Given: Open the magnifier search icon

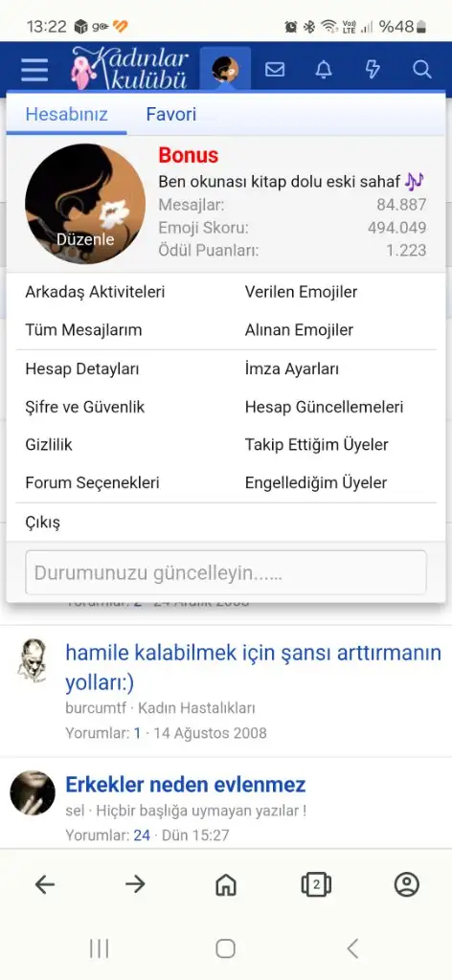Looking at the screenshot, I should (422, 69).
